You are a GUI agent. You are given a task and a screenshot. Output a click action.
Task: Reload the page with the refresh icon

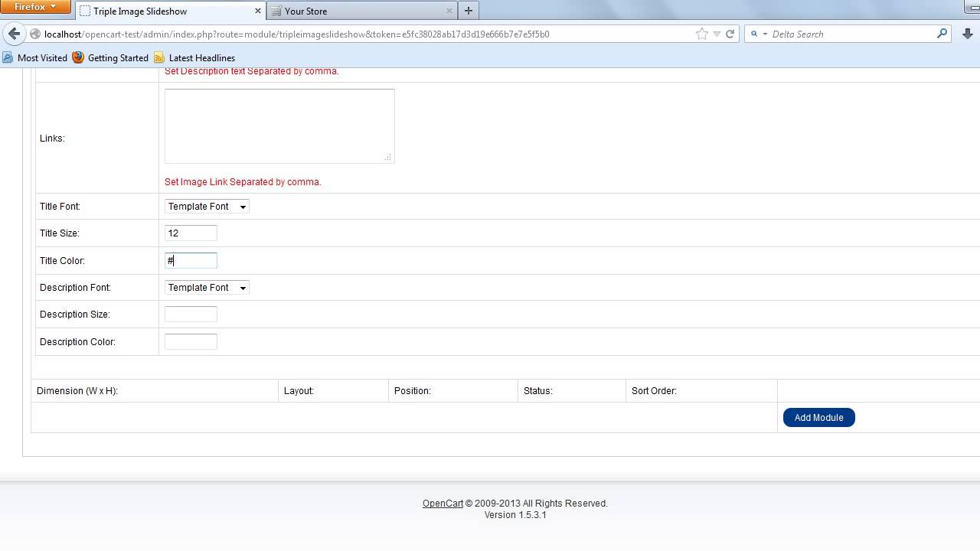730,34
